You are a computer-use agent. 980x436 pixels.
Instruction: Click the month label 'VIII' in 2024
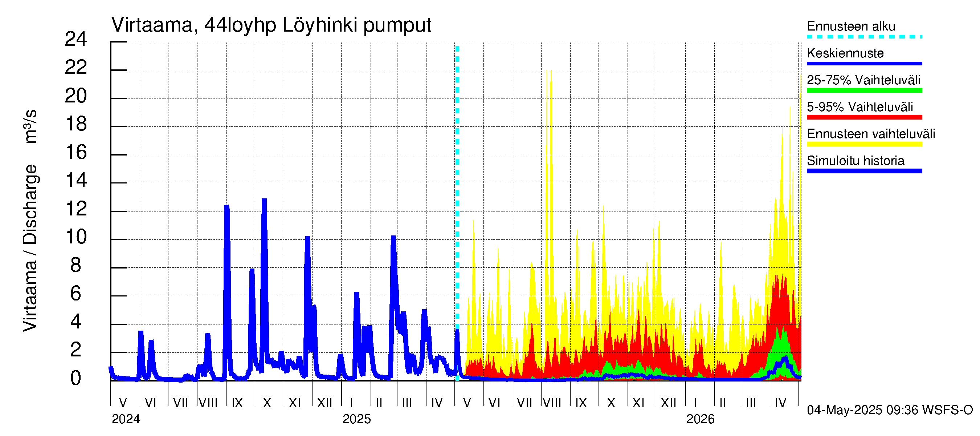208,403
